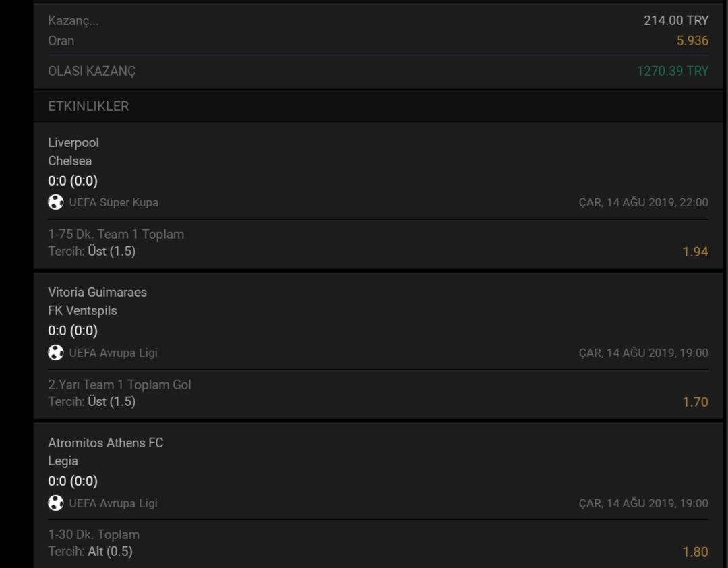Open the ETKINLIKLER section header
The height and width of the screenshot is (568, 728).
(88, 106)
